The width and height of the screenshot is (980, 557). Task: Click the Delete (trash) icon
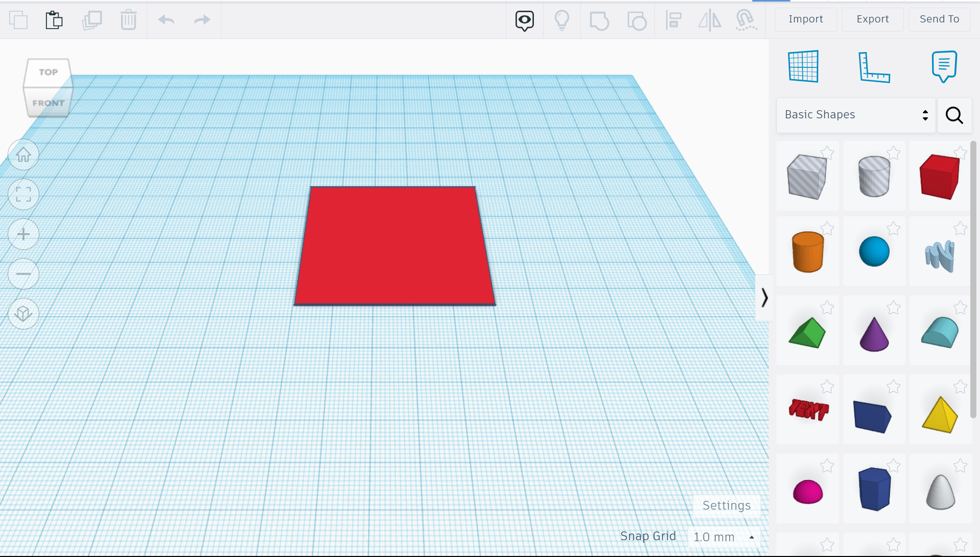(x=129, y=20)
